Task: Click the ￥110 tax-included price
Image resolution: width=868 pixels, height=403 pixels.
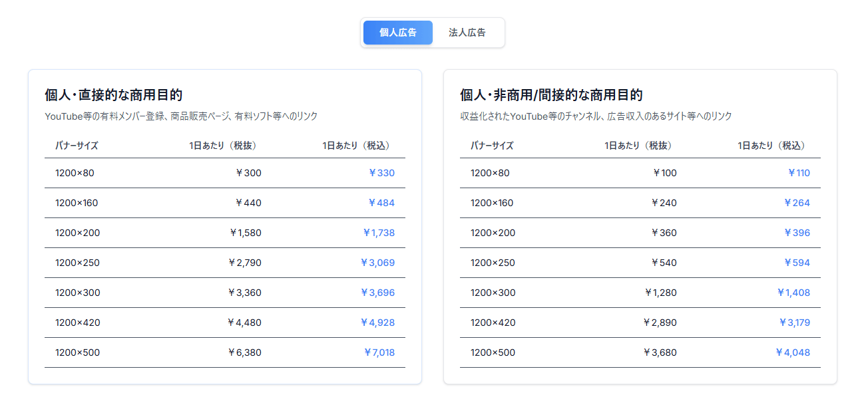Action: [799, 173]
